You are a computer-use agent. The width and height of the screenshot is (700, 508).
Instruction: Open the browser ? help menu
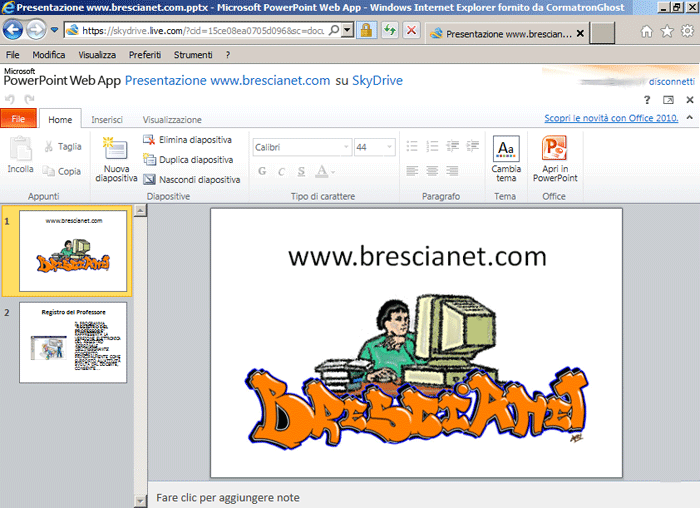(x=228, y=55)
